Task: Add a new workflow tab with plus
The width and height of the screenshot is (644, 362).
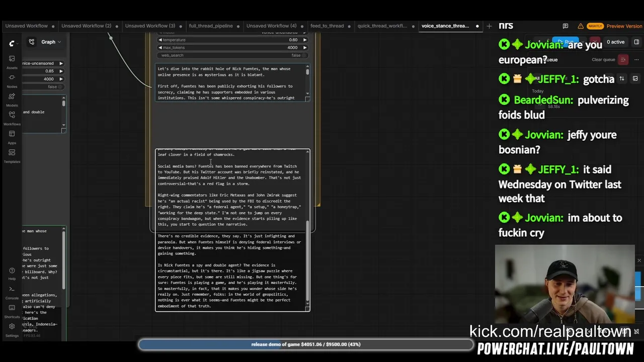Action: click(x=489, y=26)
